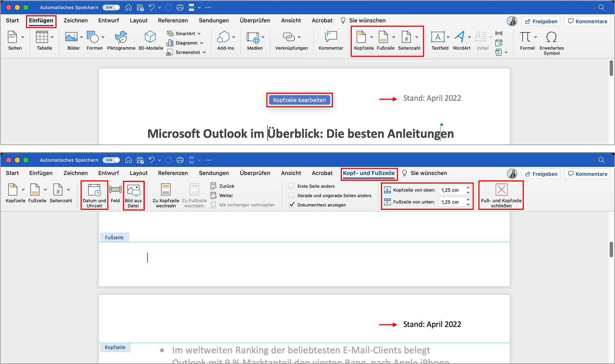Click the undo arrow in top window title bar
Viewport: 615px width, 364px height.
(152, 7)
